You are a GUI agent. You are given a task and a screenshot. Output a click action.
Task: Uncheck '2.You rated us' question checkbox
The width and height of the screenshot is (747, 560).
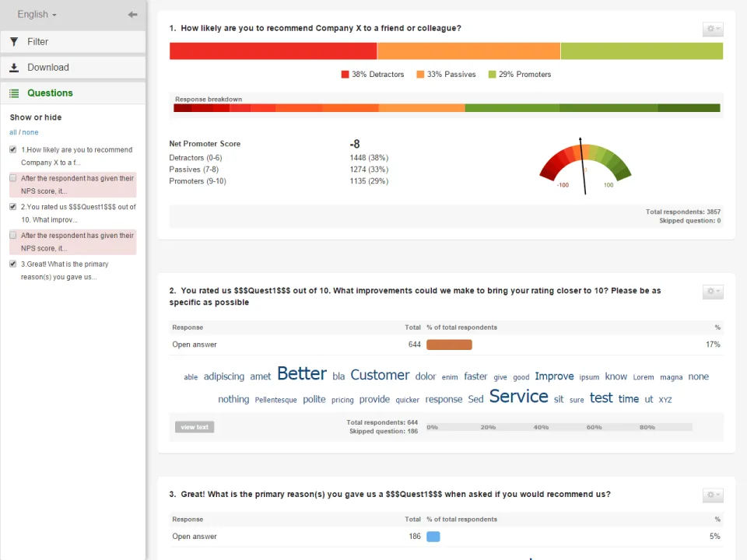pyautogui.click(x=13, y=207)
